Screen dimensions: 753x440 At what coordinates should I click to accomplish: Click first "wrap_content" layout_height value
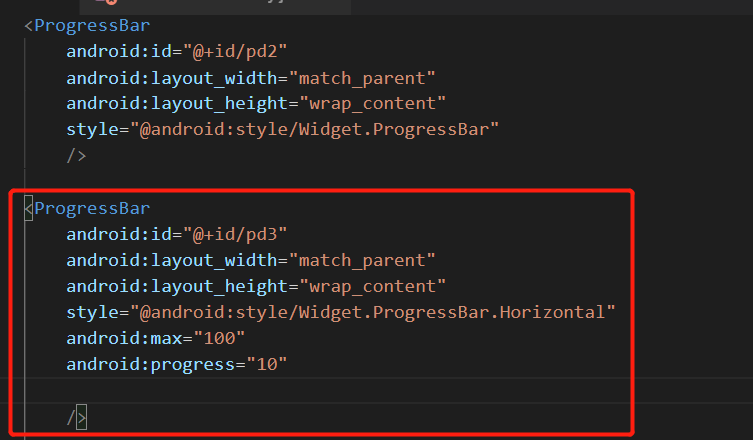[373, 104]
